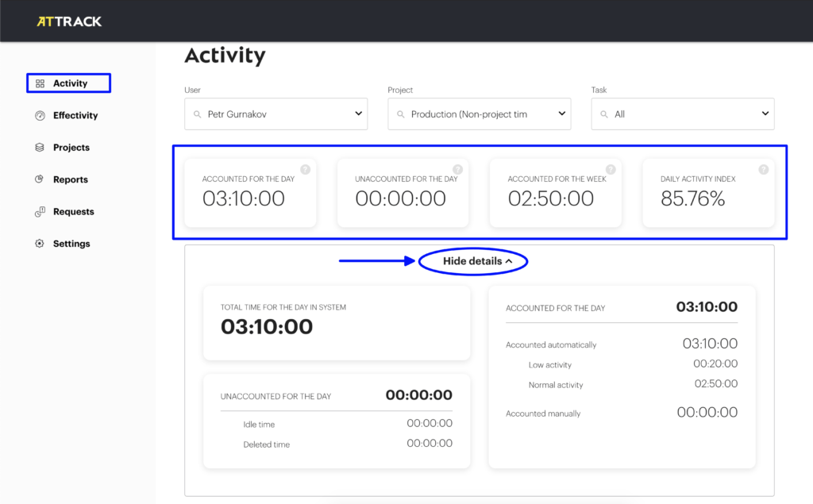This screenshot has width=813, height=504.
Task: Go to the Reports section
Action: pos(71,179)
